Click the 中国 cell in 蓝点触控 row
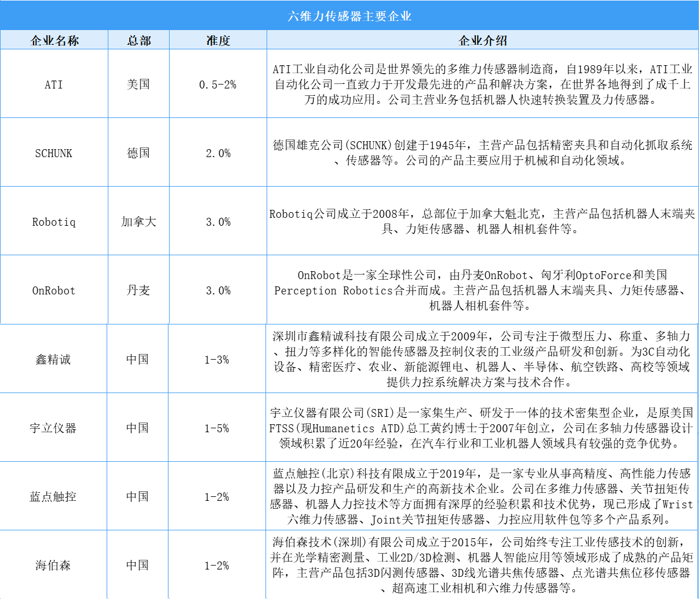Image resolution: width=700 pixels, height=599 pixels. (138, 496)
